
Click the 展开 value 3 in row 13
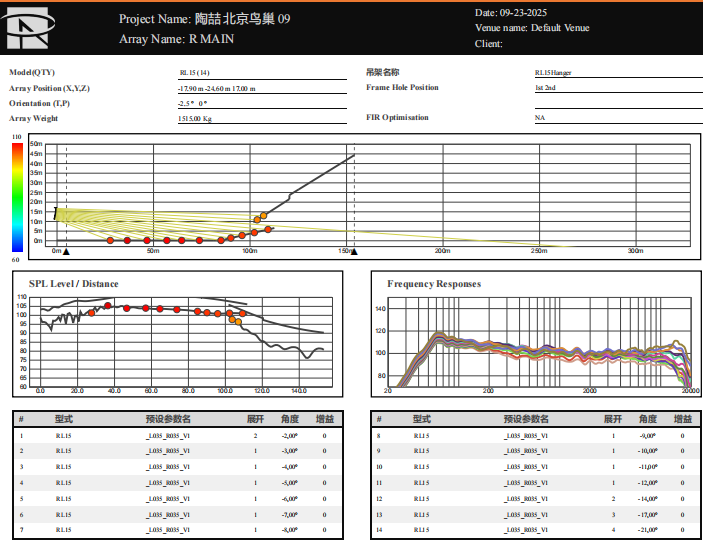coord(613,515)
